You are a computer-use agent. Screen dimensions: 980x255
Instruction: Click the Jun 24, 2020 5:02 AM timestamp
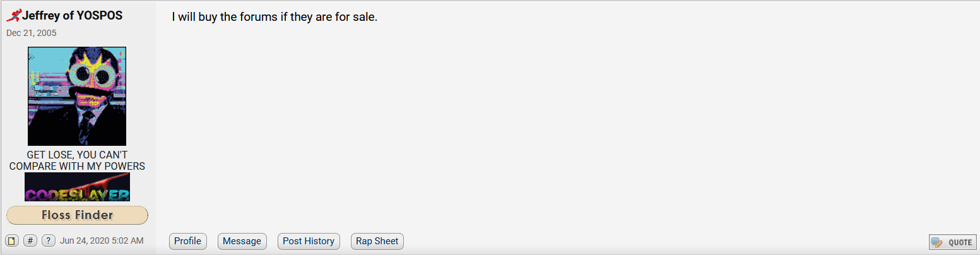[102, 240]
